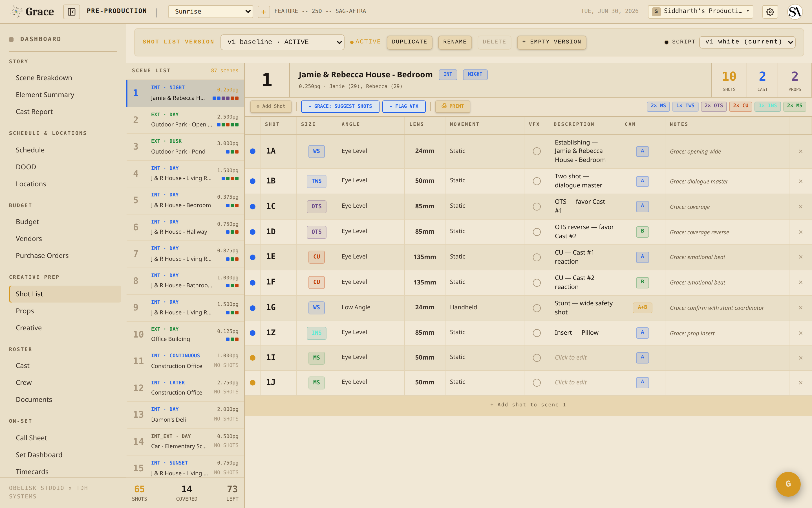Toggle VFX flag for shot 1Z
Image resolution: width=812 pixels, height=508 pixels.
pos(537,333)
